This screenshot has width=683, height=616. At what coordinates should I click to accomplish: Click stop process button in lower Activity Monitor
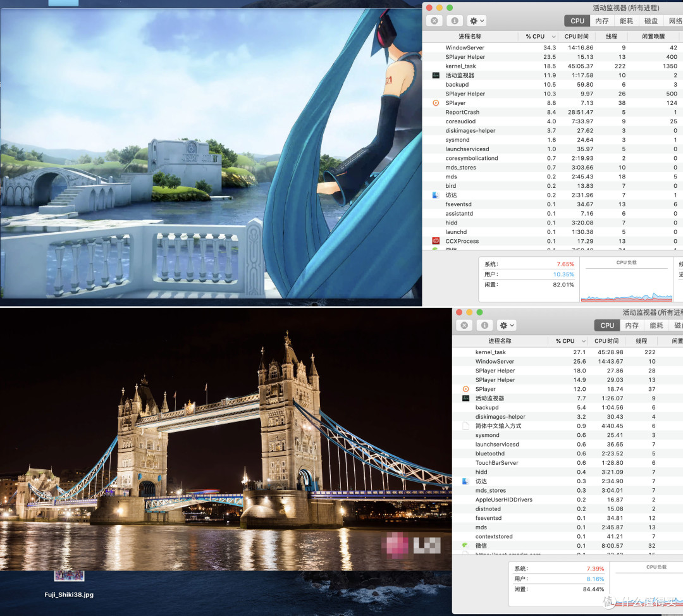click(x=464, y=325)
